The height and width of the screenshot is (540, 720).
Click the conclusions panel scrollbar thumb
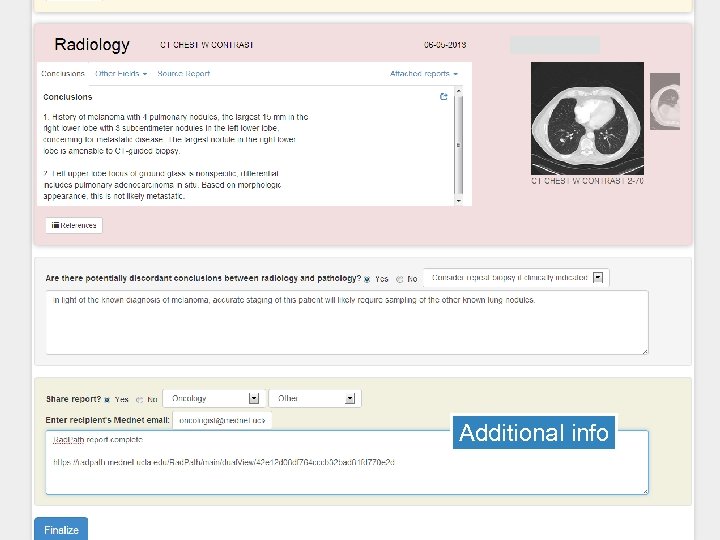pos(458,145)
